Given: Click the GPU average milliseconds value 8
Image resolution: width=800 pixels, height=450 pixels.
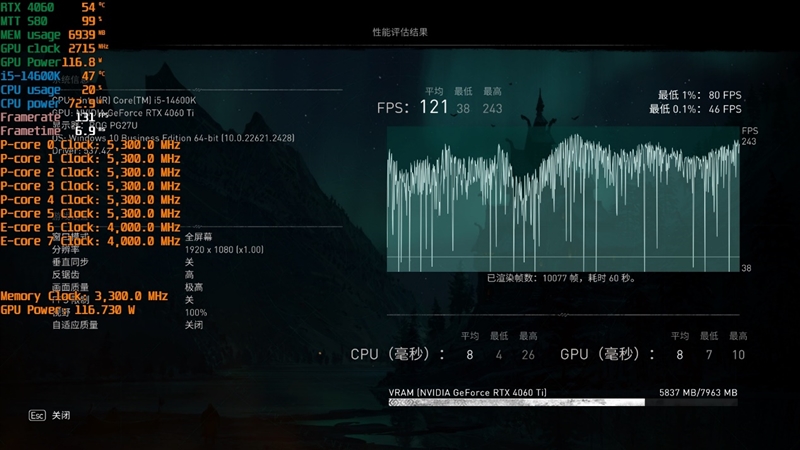Looking at the screenshot, I should 680,355.
